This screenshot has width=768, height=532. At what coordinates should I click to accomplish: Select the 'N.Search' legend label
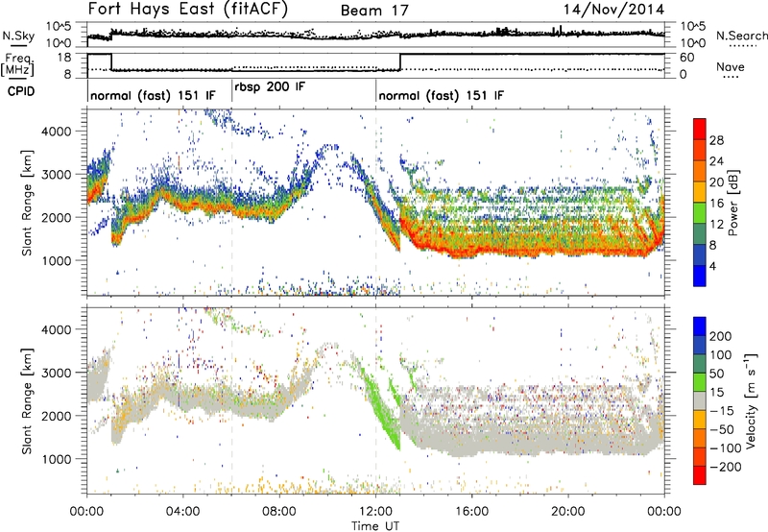pyautogui.click(x=741, y=36)
